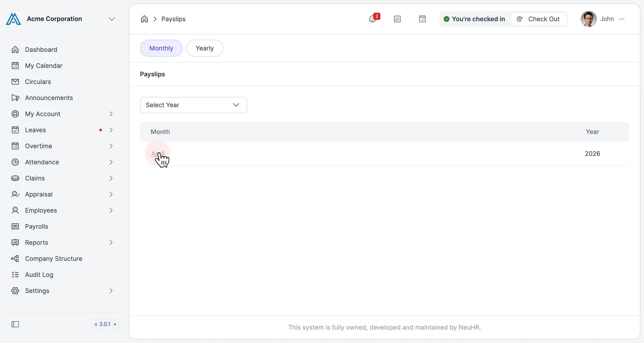644x343 pixels.
Task: Open the Select Year dropdown
Action: click(x=194, y=105)
